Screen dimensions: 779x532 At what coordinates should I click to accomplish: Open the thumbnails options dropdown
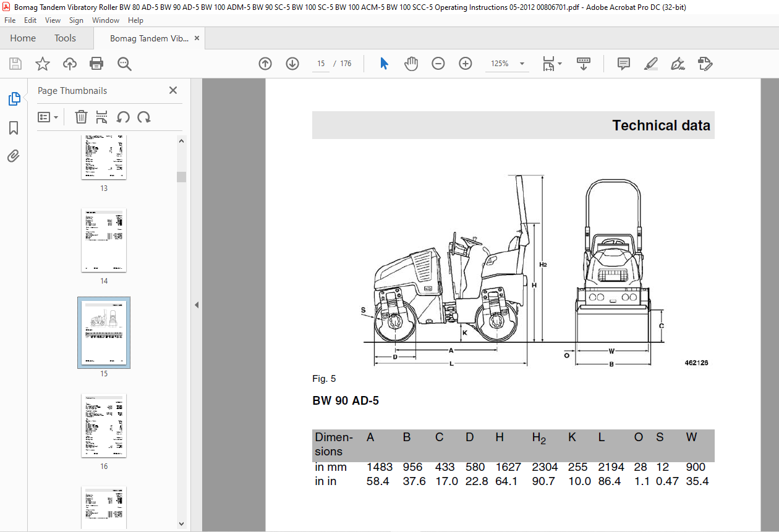coord(48,117)
